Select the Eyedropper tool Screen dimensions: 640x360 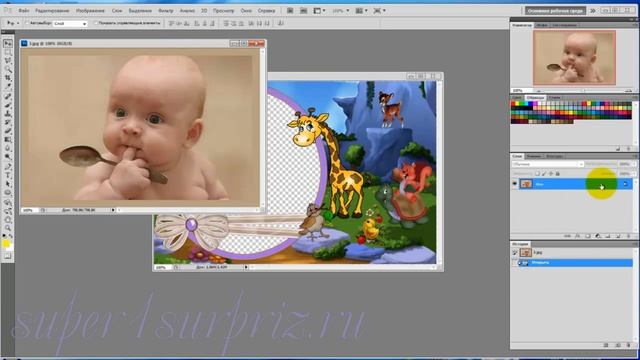[8, 87]
